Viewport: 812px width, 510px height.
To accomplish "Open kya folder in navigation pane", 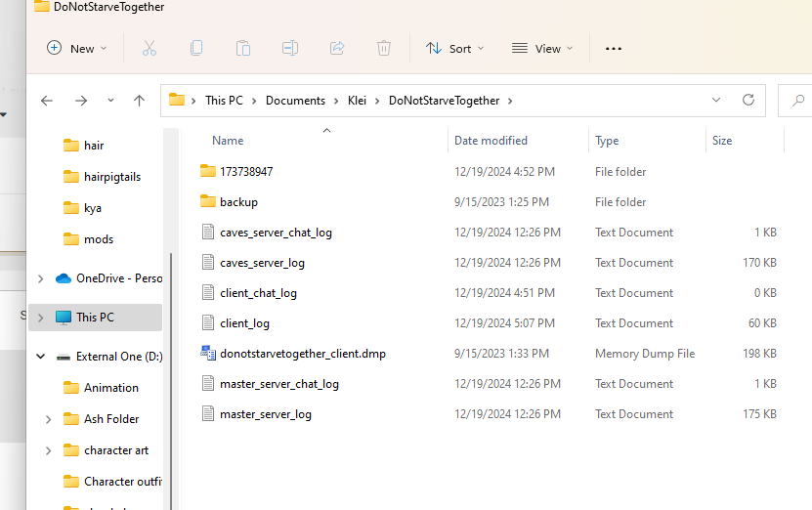I will click(x=93, y=208).
